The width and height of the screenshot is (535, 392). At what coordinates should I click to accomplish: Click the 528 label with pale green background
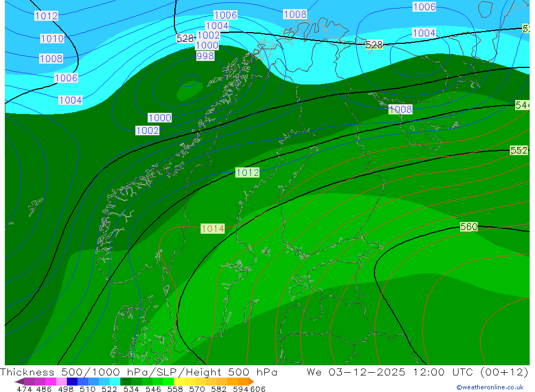(x=374, y=45)
